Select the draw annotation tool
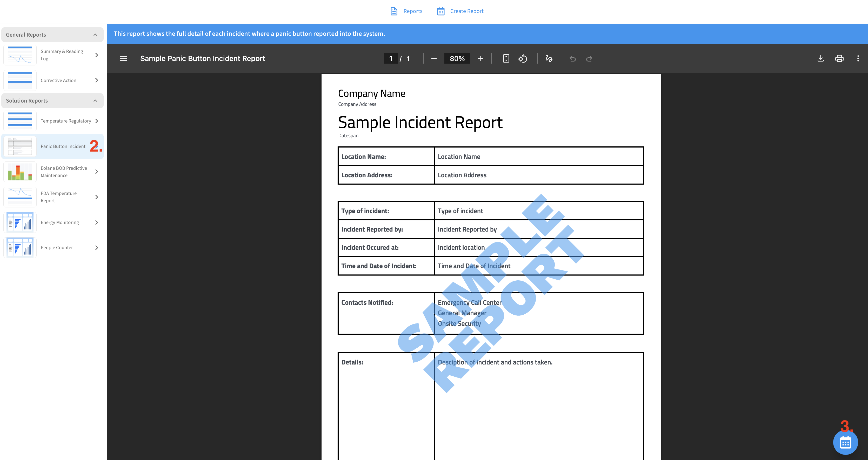 pyautogui.click(x=549, y=59)
